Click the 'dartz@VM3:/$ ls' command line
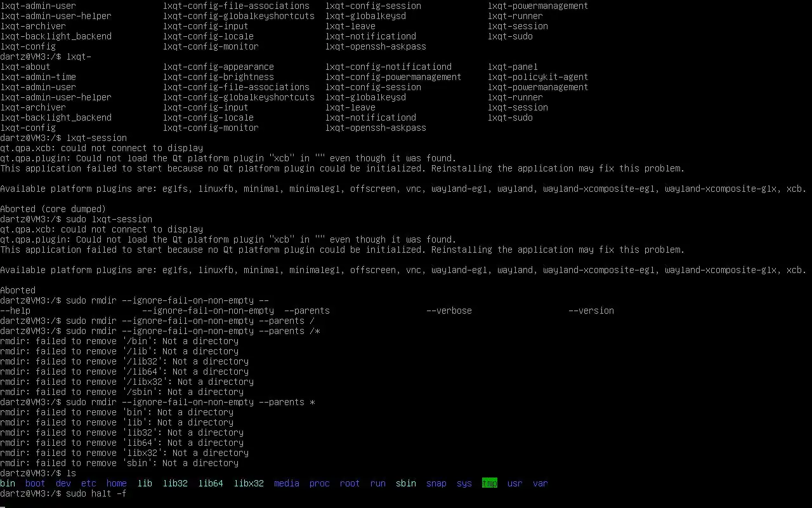 (38, 473)
